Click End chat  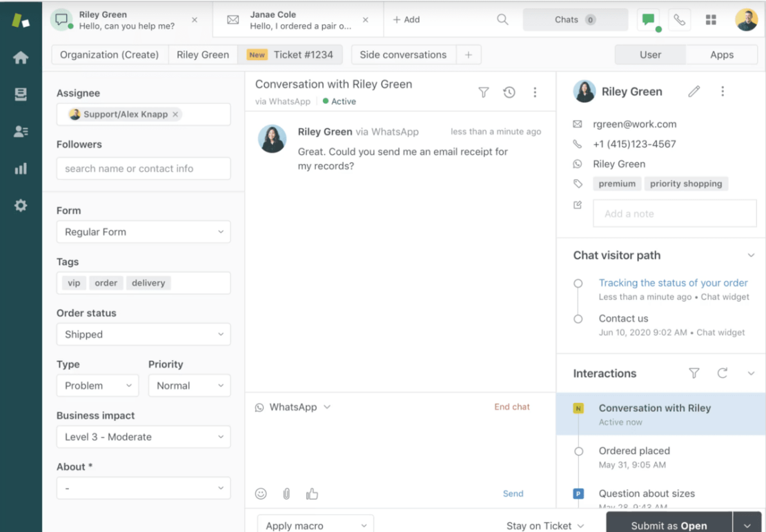coord(511,407)
